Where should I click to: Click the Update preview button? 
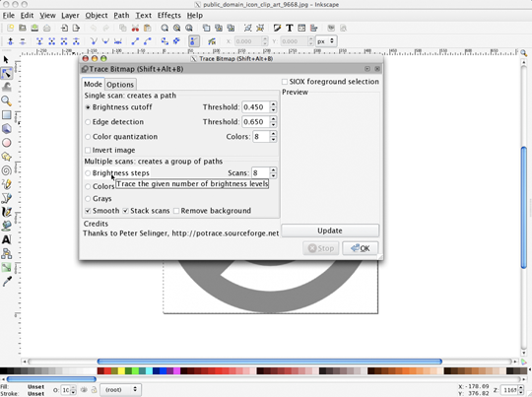point(330,231)
